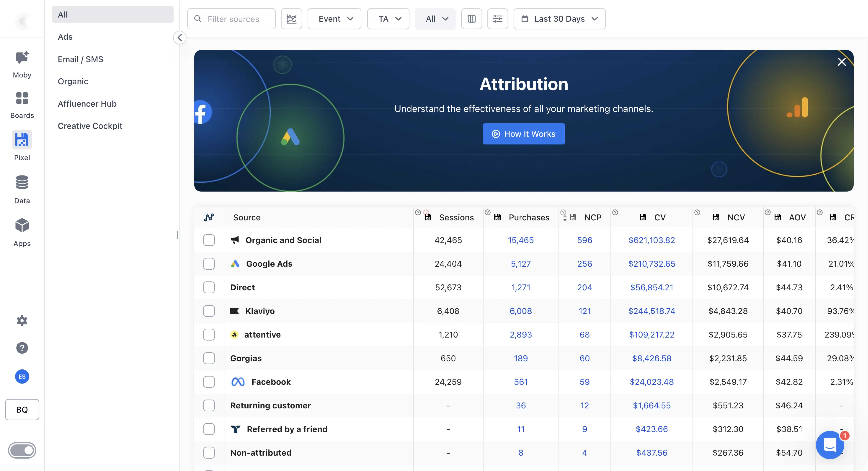Image resolution: width=868 pixels, height=471 pixels.
Task: Open the Last 30 Days date picker
Action: pos(559,19)
